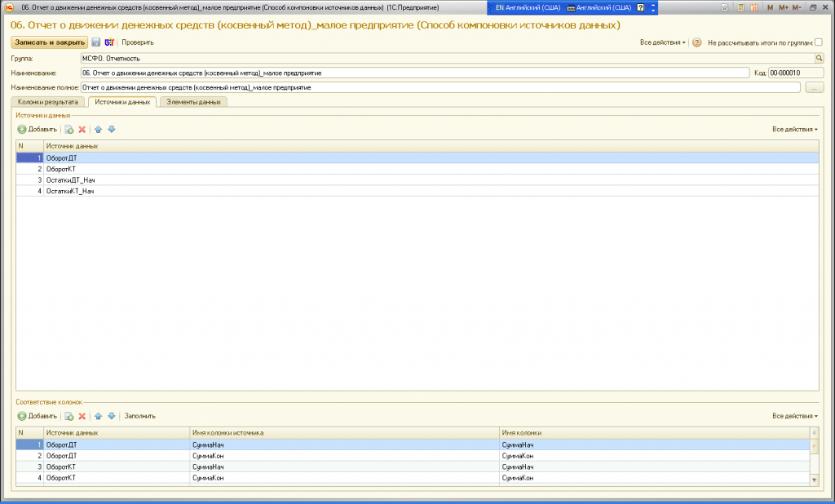Select ОборотКТ row in upper sources table

coord(417,169)
